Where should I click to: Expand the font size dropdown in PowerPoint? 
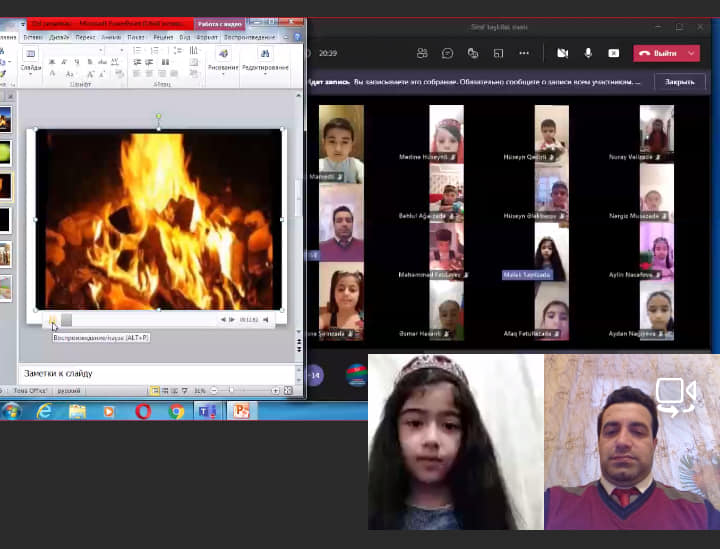(x=121, y=50)
